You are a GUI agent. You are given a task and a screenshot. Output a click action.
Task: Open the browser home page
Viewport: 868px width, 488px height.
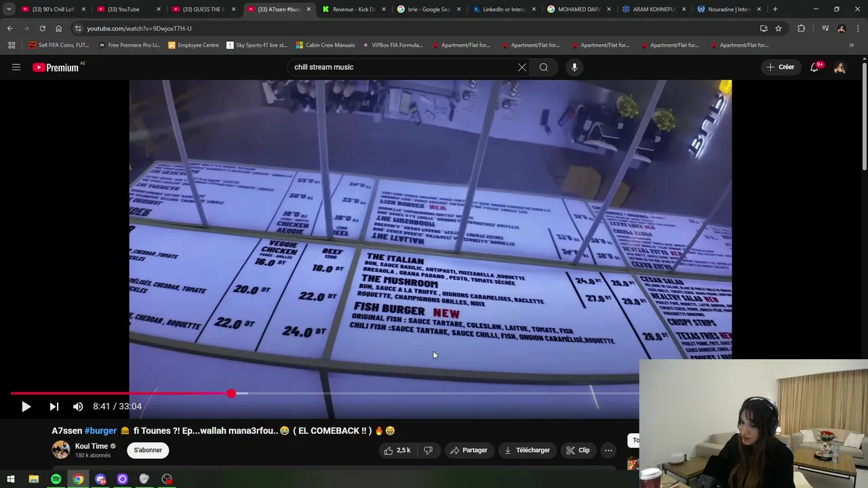(x=58, y=28)
